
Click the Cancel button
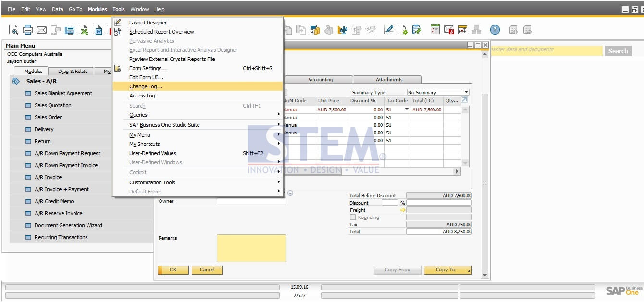207,270
